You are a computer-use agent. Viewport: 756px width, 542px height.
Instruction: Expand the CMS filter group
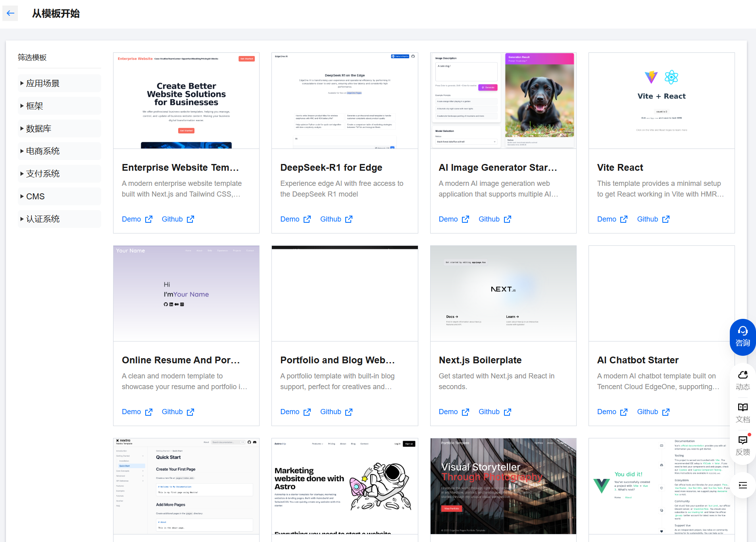(60, 197)
